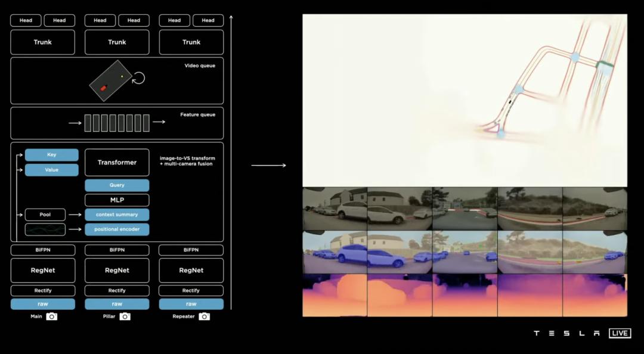Click the RegNet box in the Pillar column
The width and height of the screenshot is (644, 354).
[117, 270]
